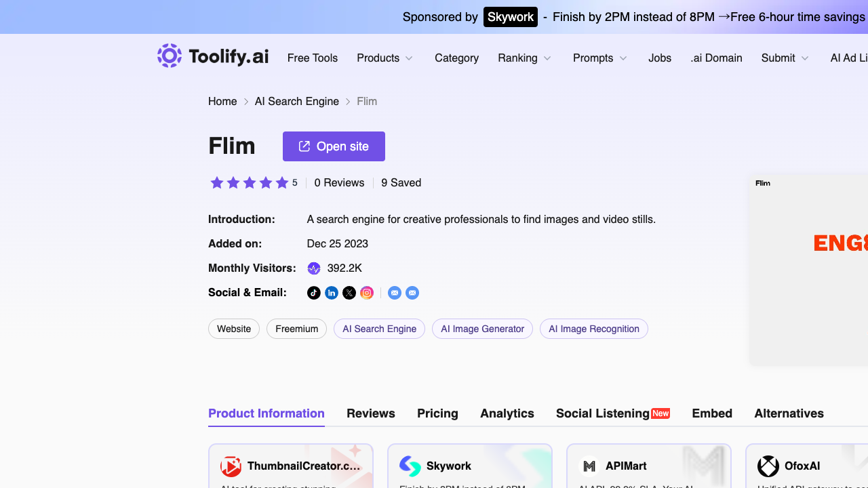Open Flim's Instagram social icon
The width and height of the screenshot is (868, 488).
click(x=367, y=293)
